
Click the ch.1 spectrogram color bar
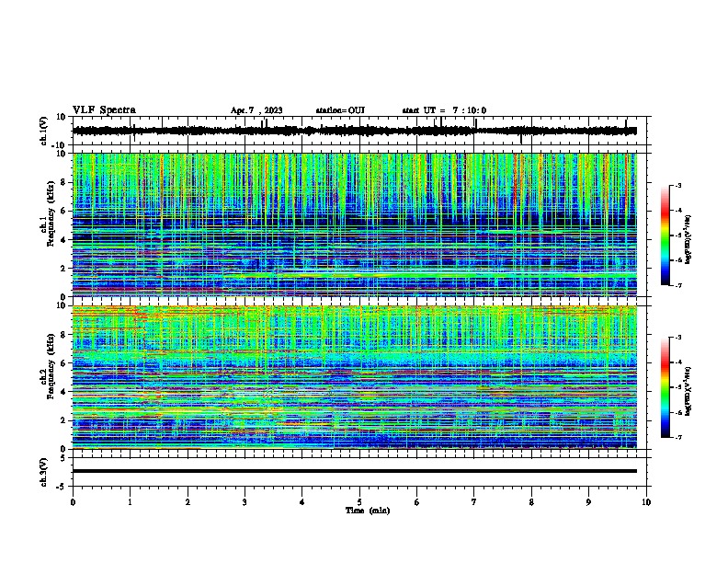[665, 236]
